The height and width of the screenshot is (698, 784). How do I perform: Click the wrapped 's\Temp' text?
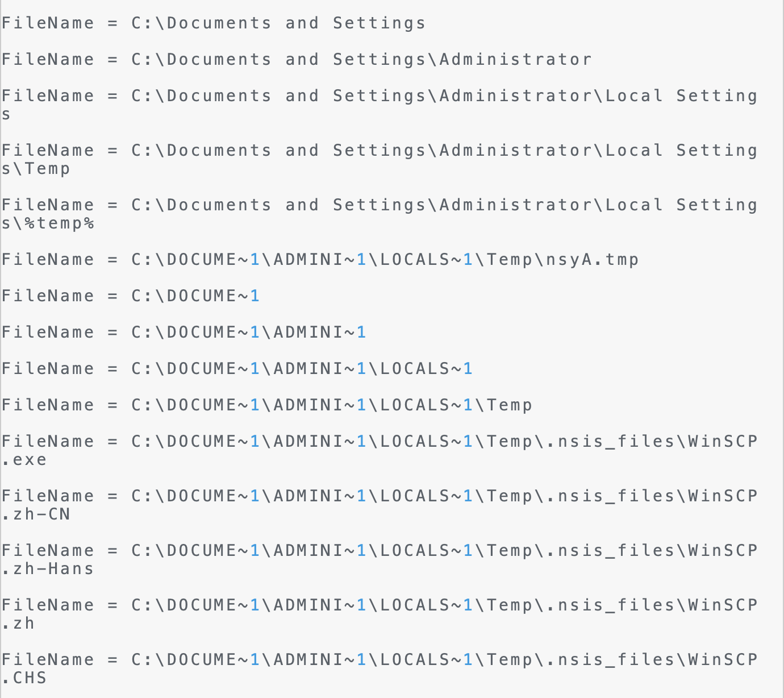click(x=36, y=169)
